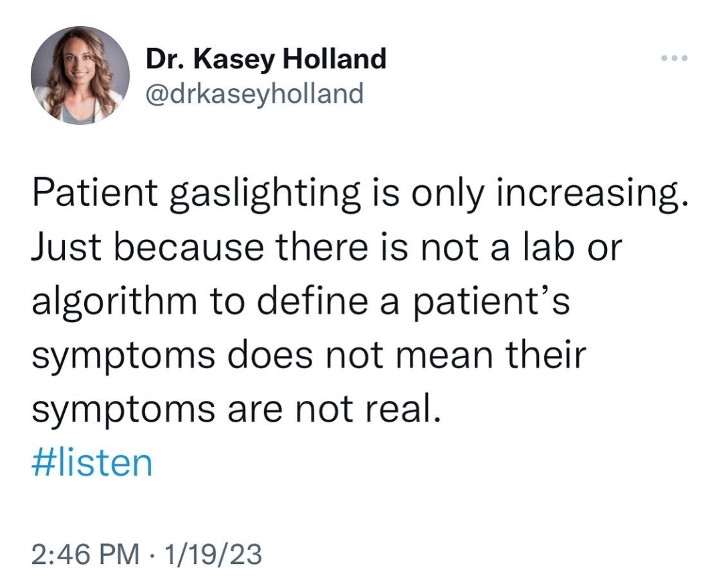
Task: Click the line starting "Just because there is"
Action: [x=327, y=249]
